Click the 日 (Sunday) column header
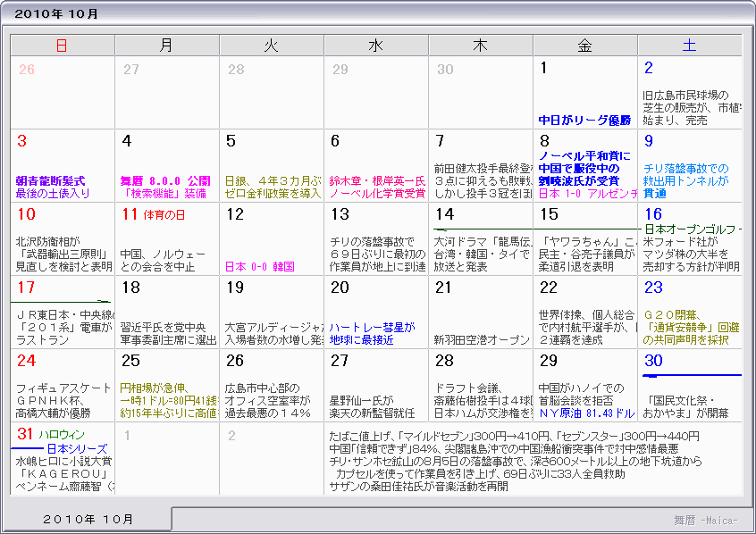 pos(61,46)
